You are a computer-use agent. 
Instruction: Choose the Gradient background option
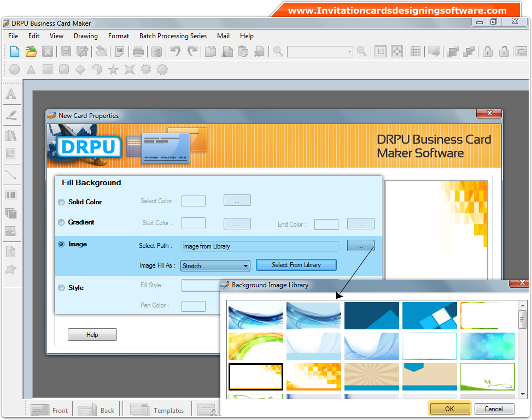tap(61, 223)
